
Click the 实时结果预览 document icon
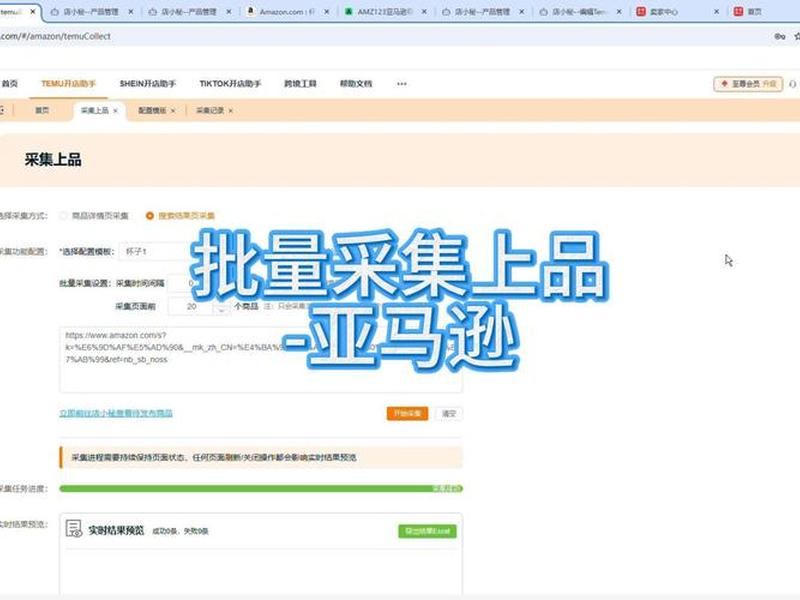[74, 529]
